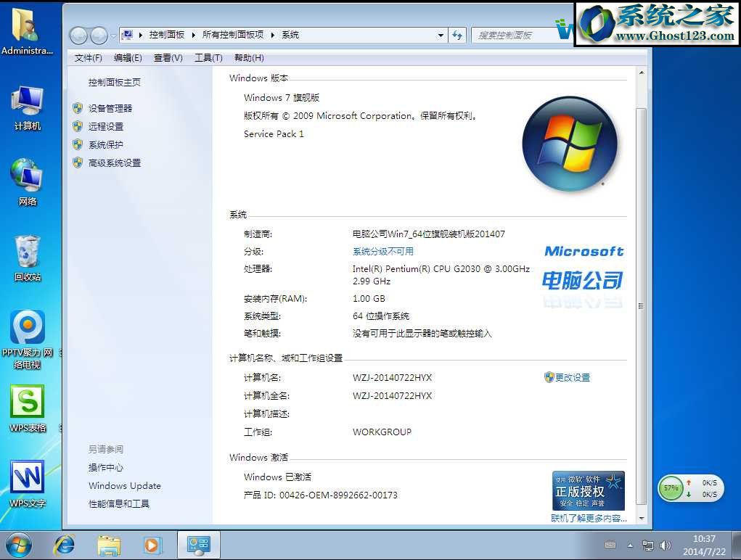This screenshot has width=741, height=560.
Task: Expand breadcrumb arrow after 控制面板
Action: click(x=193, y=35)
